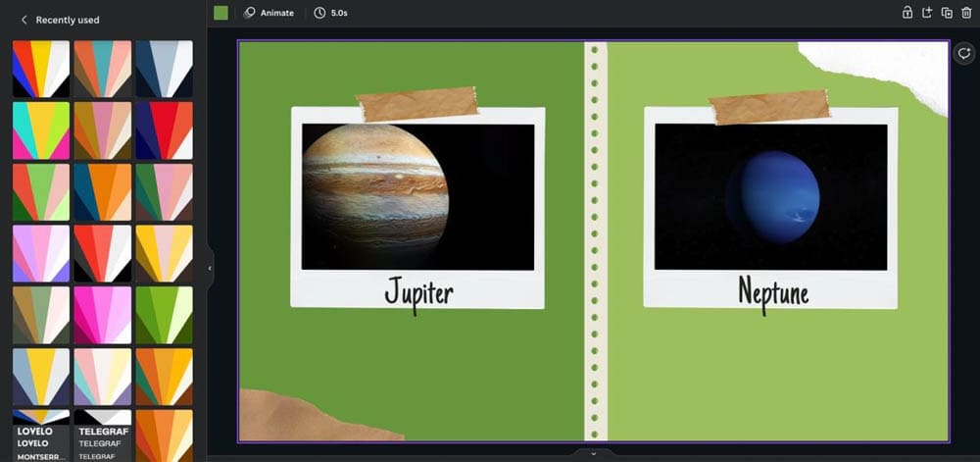Click the Animate circles icon
Image resolution: width=980 pixels, height=462 pixels.
(250, 13)
